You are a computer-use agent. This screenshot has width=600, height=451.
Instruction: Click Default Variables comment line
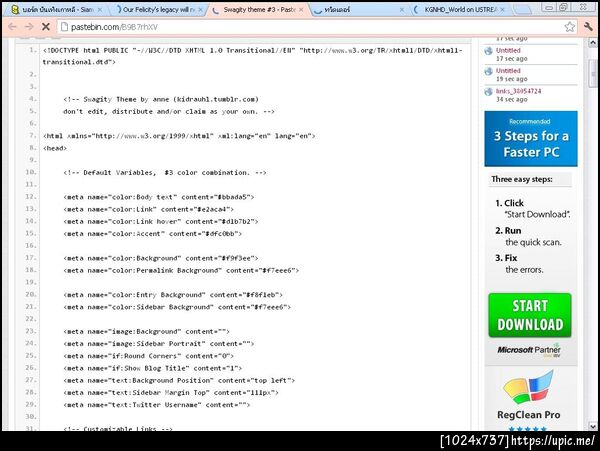165,173
